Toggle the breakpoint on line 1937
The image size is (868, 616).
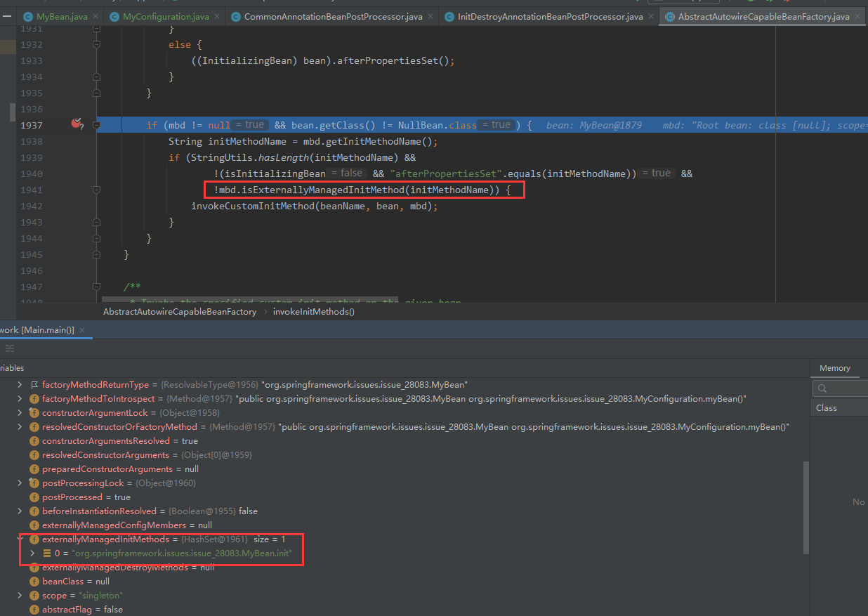coord(77,124)
